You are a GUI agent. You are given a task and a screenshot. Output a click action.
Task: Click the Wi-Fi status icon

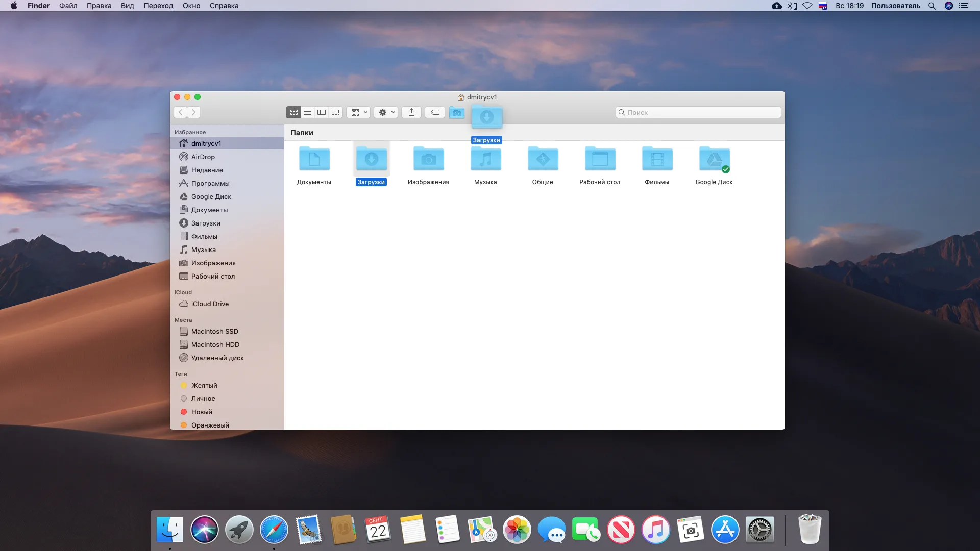tap(807, 6)
